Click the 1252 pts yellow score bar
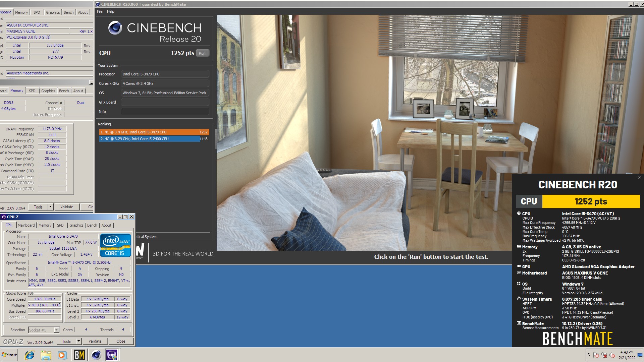 (x=591, y=201)
